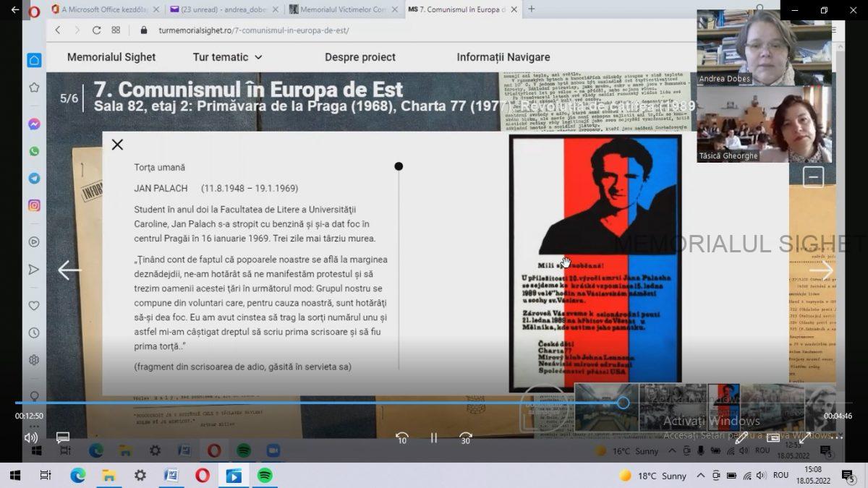Screen dimensions: 868x488
Task: Go to the previous slide with the left arrow
Action: [x=69, y=270]
